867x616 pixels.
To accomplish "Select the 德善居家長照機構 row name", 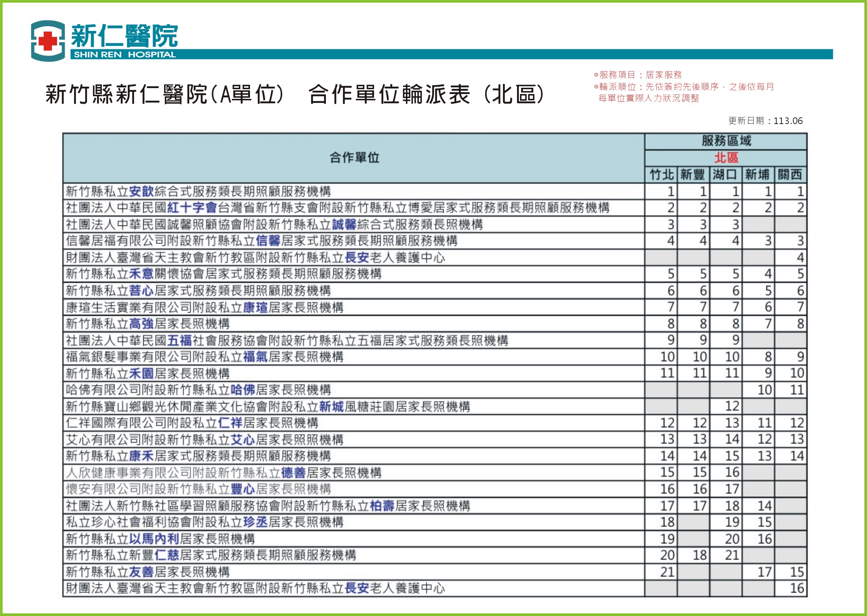I will click(223, 473).
